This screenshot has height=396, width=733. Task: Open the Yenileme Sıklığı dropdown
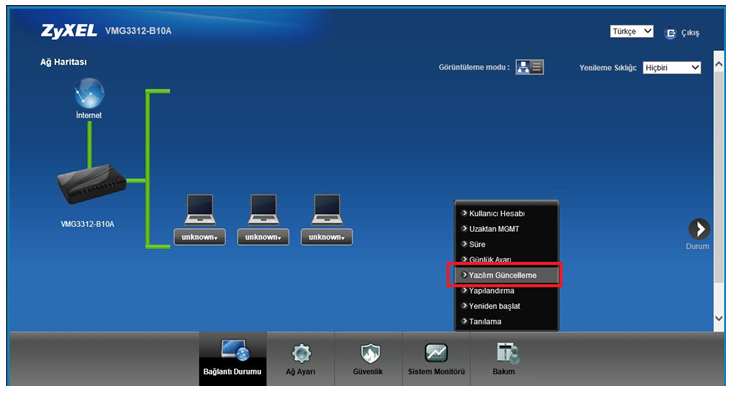(x=672, y=68)
